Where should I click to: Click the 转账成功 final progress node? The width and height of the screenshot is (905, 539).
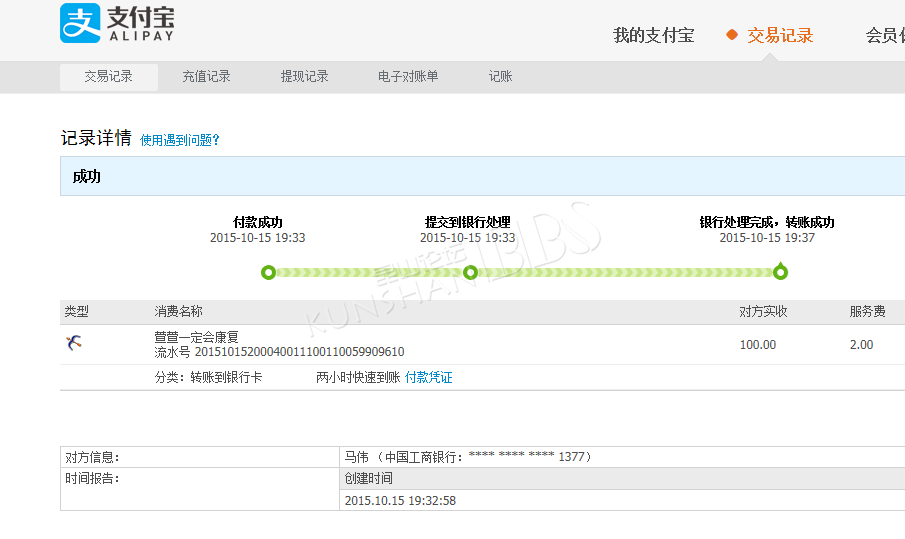[780, 271]
